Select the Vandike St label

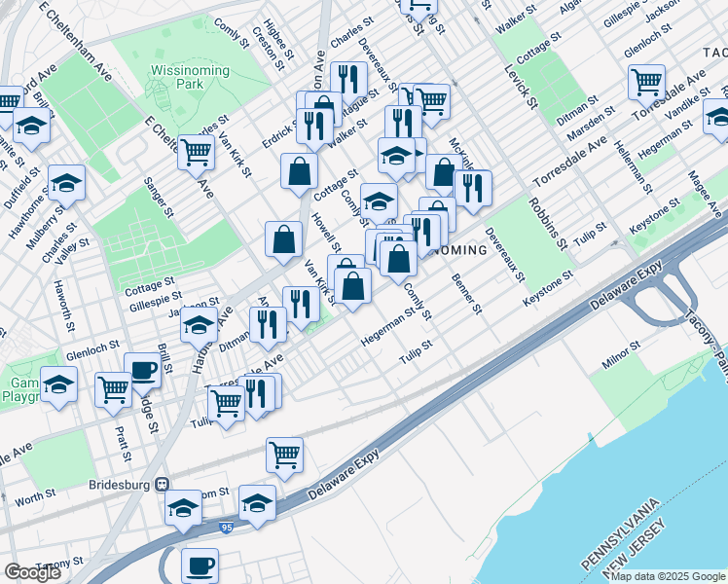click(687, 103)
